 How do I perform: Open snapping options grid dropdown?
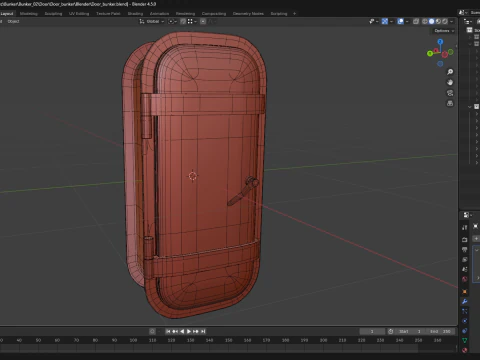point(192,21)
